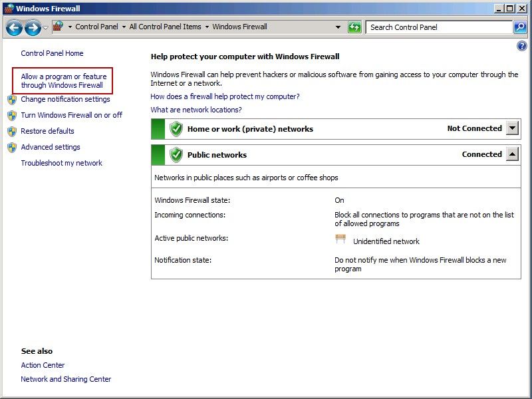
Task: Click Unidentified network bench icon
Action: pos(340,239)
